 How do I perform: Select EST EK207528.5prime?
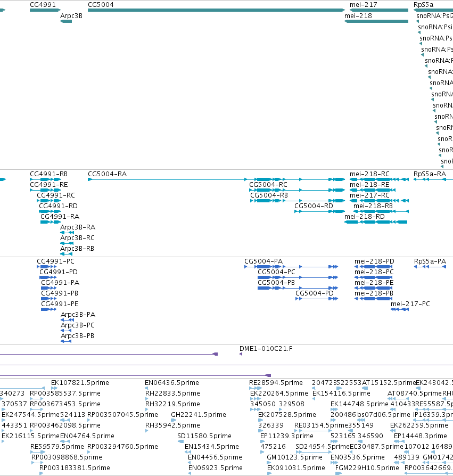[x=287, y=415]
